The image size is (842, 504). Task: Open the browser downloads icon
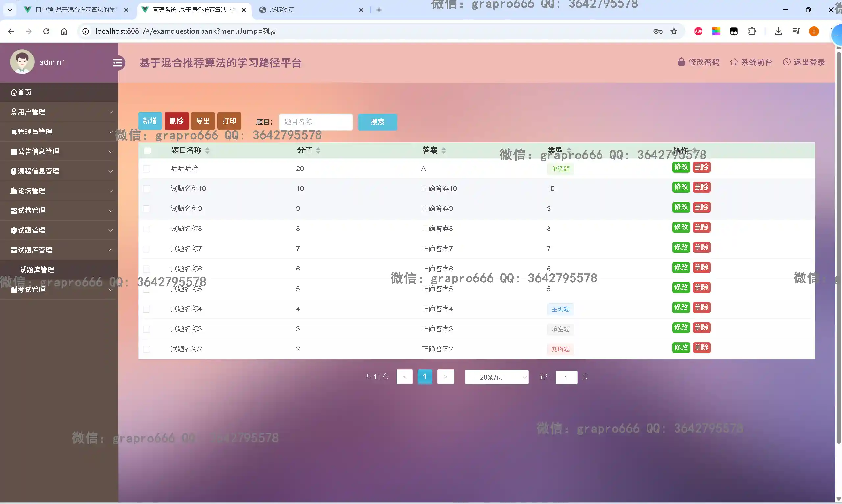[778, 31]
